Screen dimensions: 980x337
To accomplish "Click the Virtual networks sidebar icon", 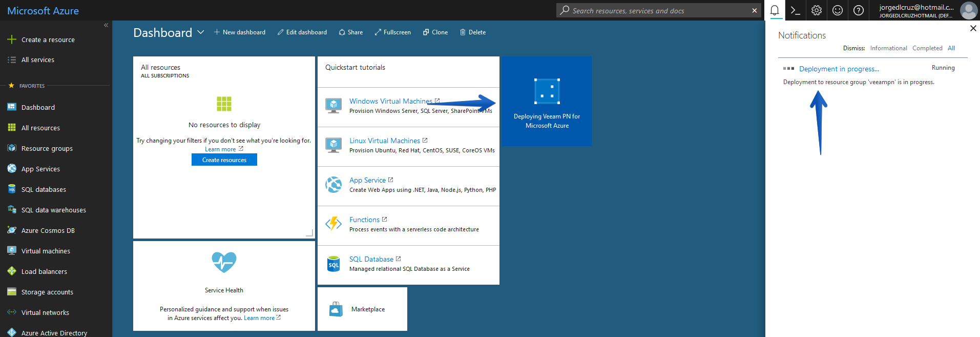I will [x=12, y=312].
